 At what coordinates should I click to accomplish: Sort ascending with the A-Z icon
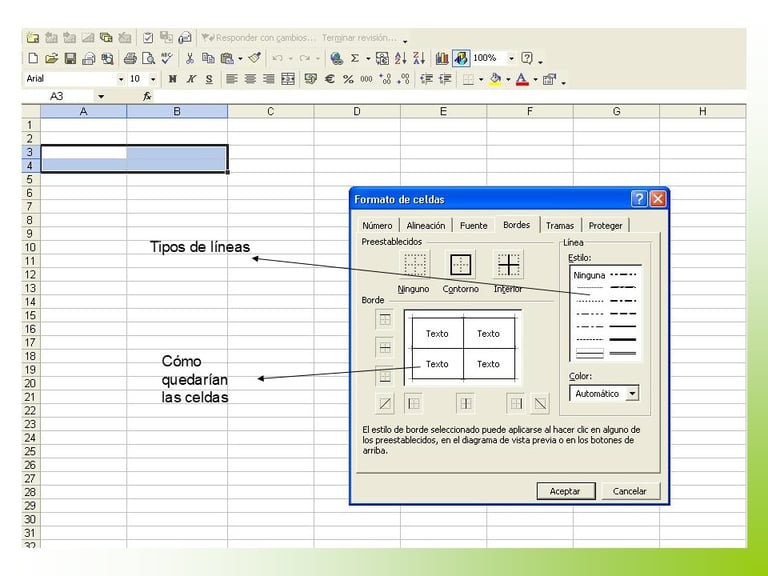point(401,58)
